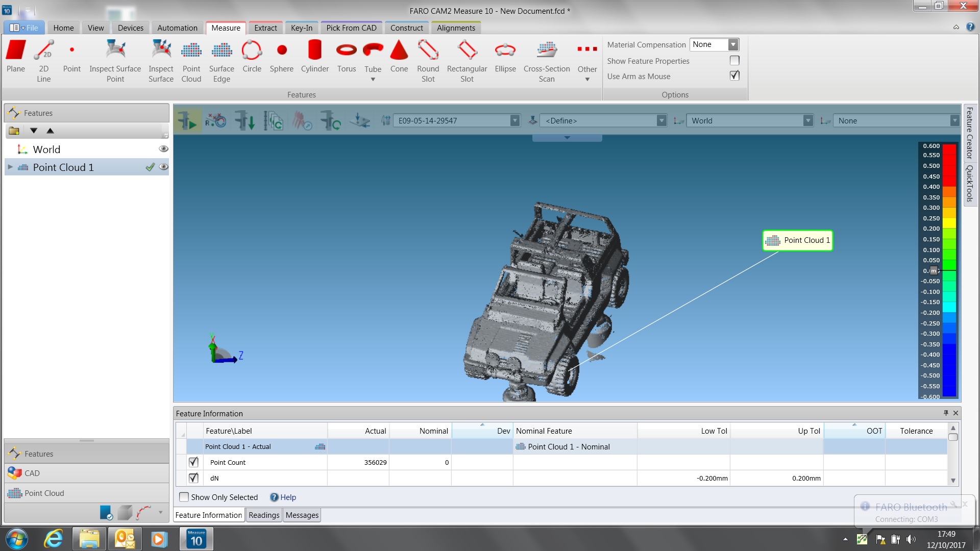The height and width of the screenshot is (551, 980).
Task: Uncheck the Point Count row checkbox
Action: 193,462
